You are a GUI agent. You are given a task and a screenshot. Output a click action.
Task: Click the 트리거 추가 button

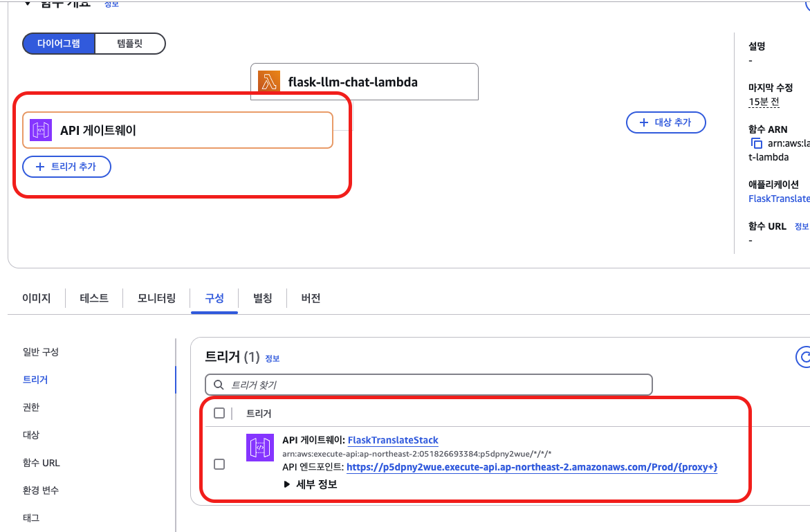pos(66,166)
